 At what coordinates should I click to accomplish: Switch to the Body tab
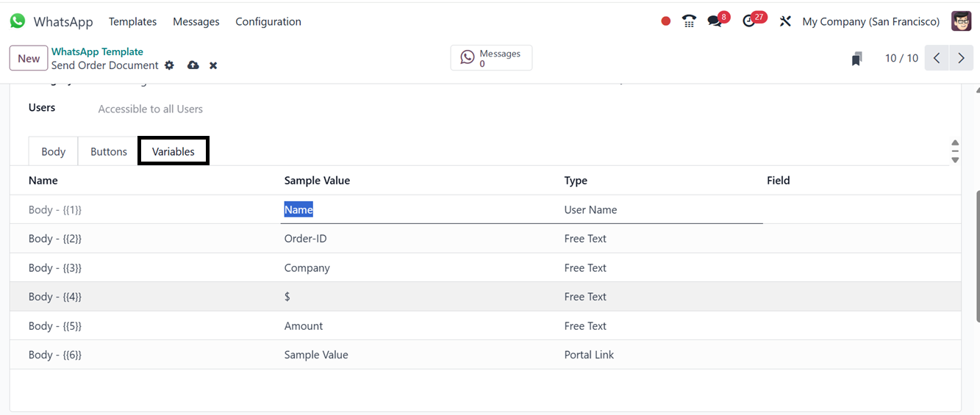click(53, 151)
